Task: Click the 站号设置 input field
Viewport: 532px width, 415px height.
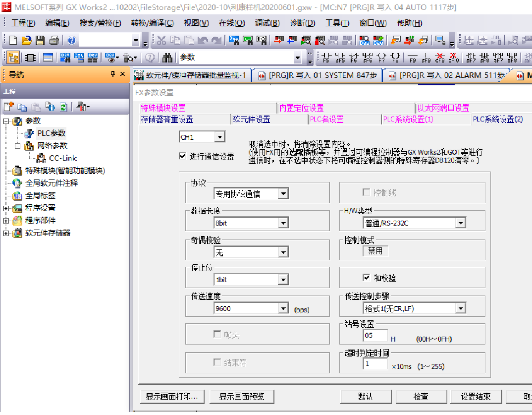Action: 375,336
